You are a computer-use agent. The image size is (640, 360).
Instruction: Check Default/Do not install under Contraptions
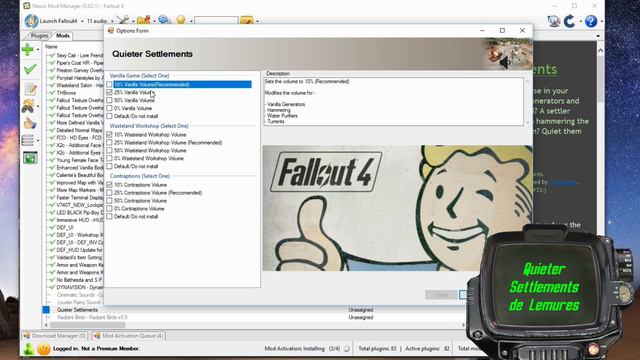tap(109, 216)
